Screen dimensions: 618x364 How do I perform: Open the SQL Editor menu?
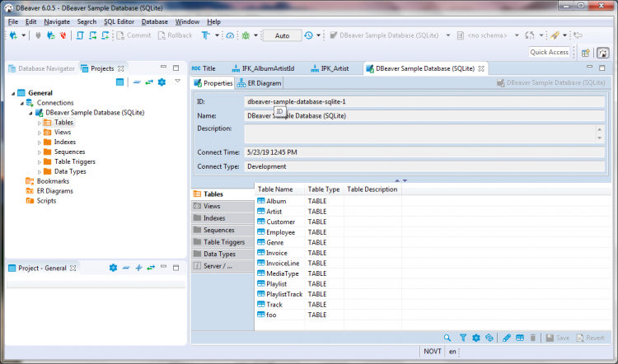point(119,21)
